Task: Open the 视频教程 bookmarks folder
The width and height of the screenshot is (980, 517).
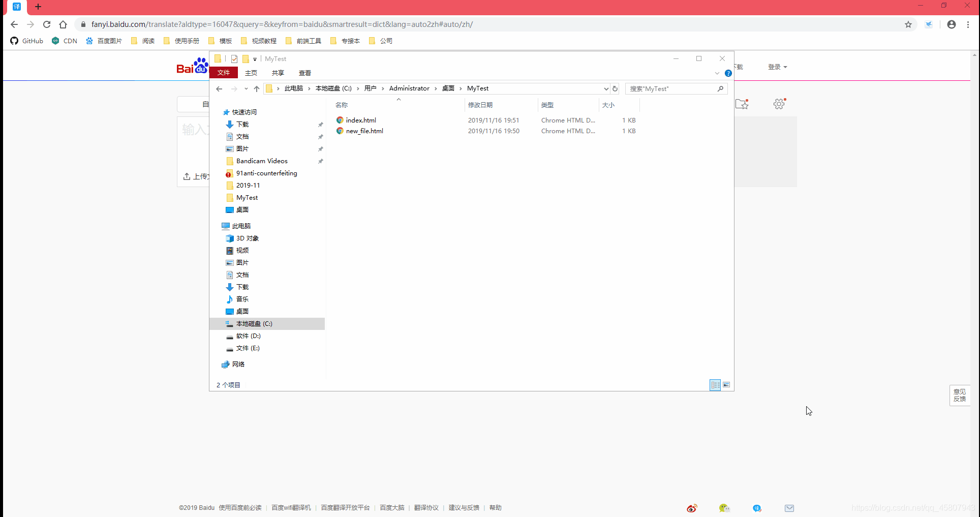Action: click(259, 41)
